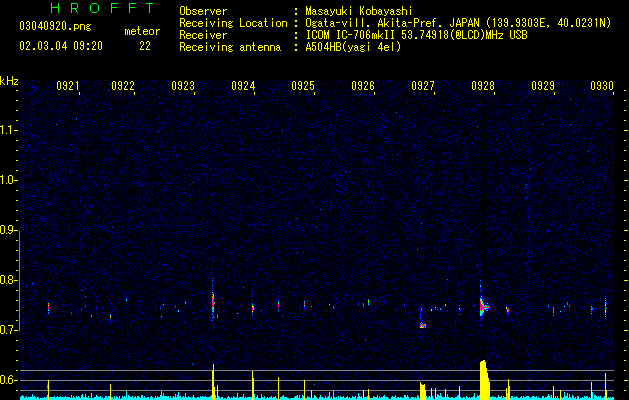Click the 0926 time marker

tap(363, 86)
